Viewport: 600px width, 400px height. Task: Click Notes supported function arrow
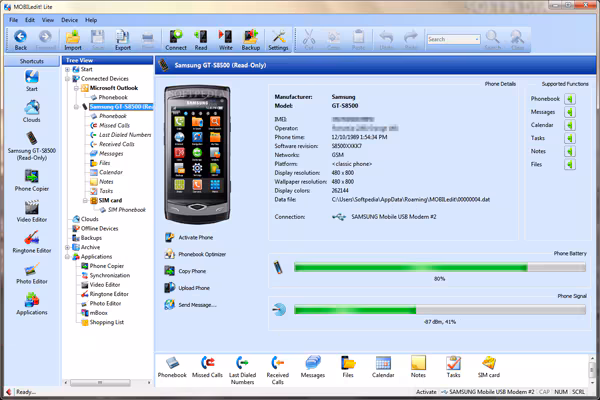pyautogui.click(x=570, y=152)
